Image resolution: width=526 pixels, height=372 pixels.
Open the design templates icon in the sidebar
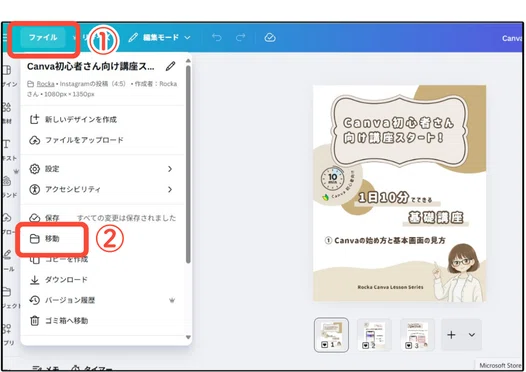pyautogui.click(x=6, y=70)
